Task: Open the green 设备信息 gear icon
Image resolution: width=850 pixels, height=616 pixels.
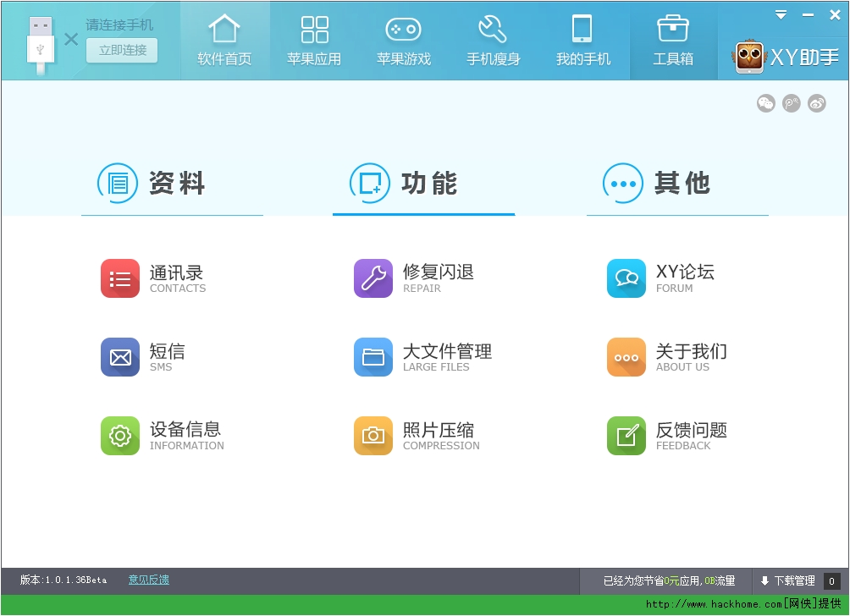Action: [x=120, y=436]
